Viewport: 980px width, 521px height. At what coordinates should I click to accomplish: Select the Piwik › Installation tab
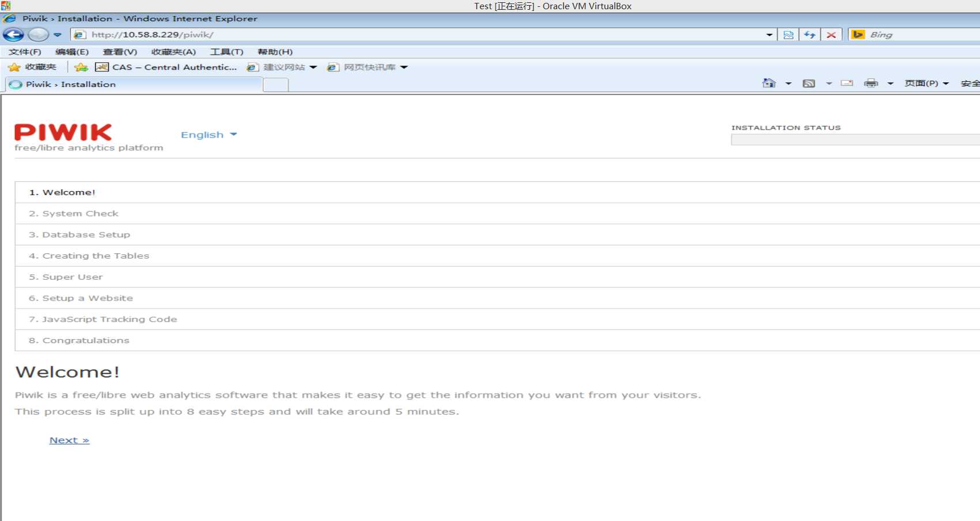click(x=134, y=85)
